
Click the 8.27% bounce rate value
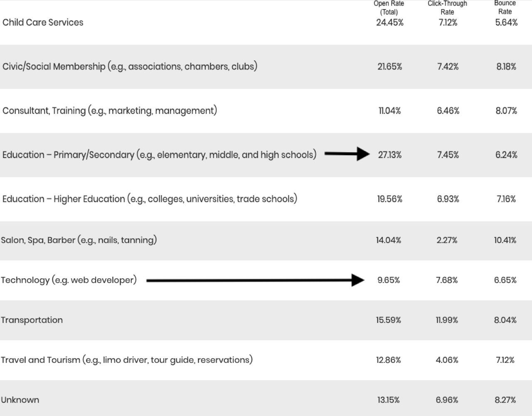point(505,400)
